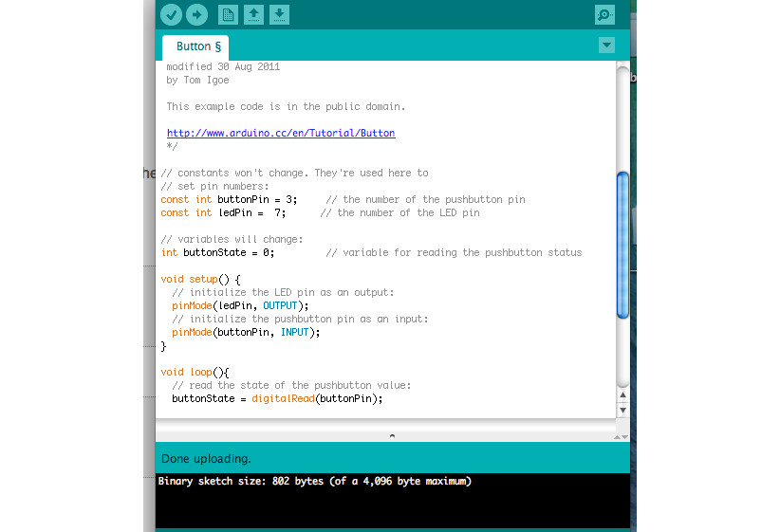780x532 pixels.
Task: Create a new sketch with the New icon
Action: pyautogui.click(x=228, y=14)
